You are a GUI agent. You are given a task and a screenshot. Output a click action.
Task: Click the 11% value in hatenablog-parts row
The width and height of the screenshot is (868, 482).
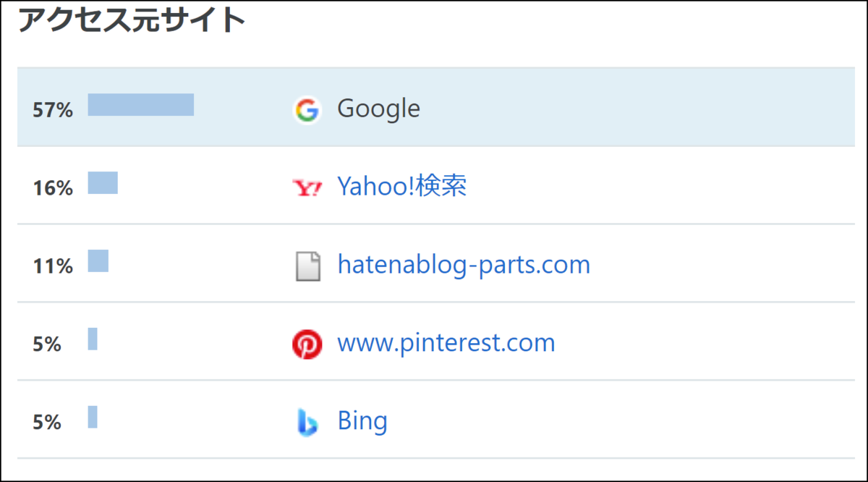[53, 267]
